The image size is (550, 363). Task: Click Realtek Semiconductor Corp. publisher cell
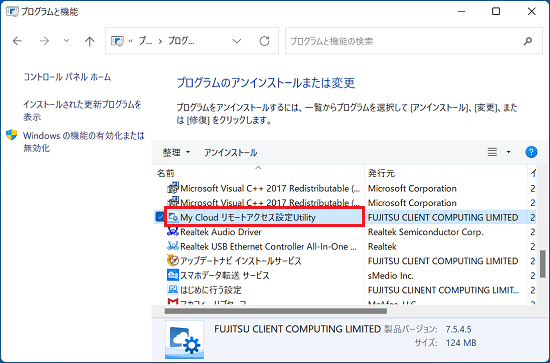(x=425, y=232)
